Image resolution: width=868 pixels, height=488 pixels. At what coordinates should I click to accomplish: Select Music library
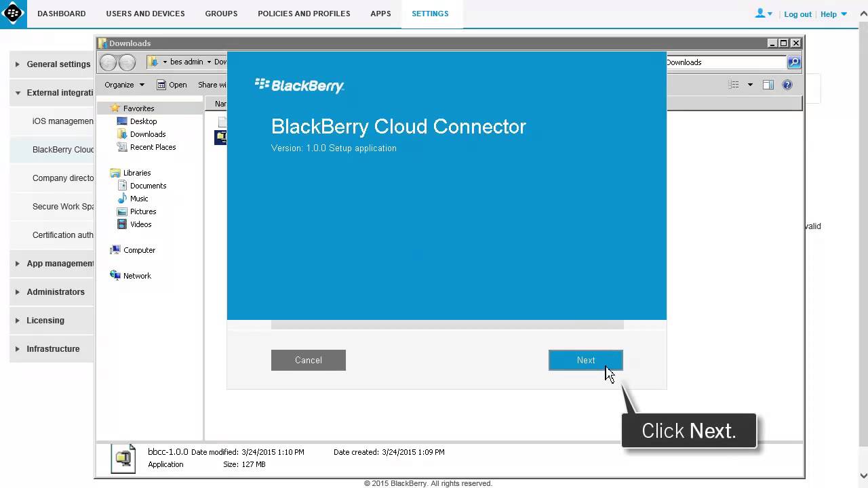(139, 199)
